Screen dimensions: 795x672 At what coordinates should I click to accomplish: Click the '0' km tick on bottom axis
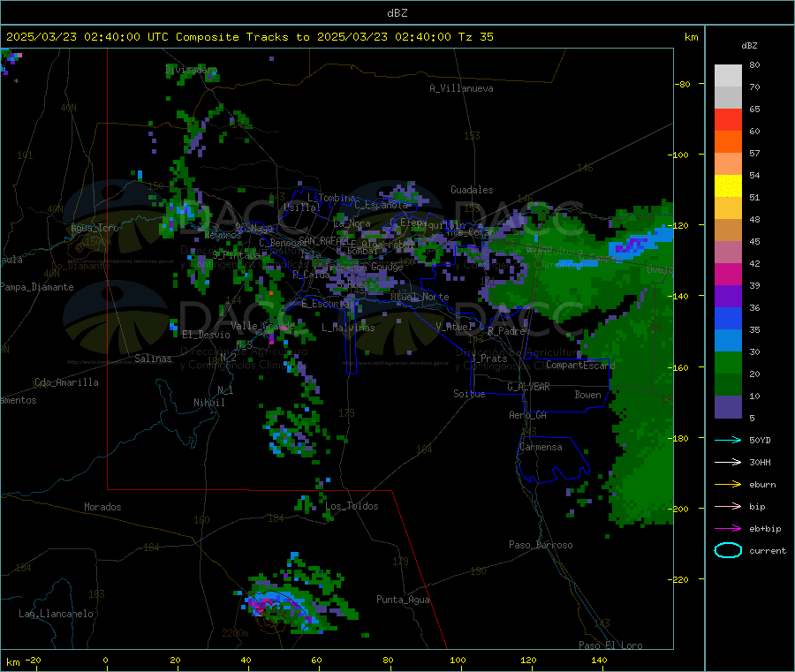click(x=105, y=660)
